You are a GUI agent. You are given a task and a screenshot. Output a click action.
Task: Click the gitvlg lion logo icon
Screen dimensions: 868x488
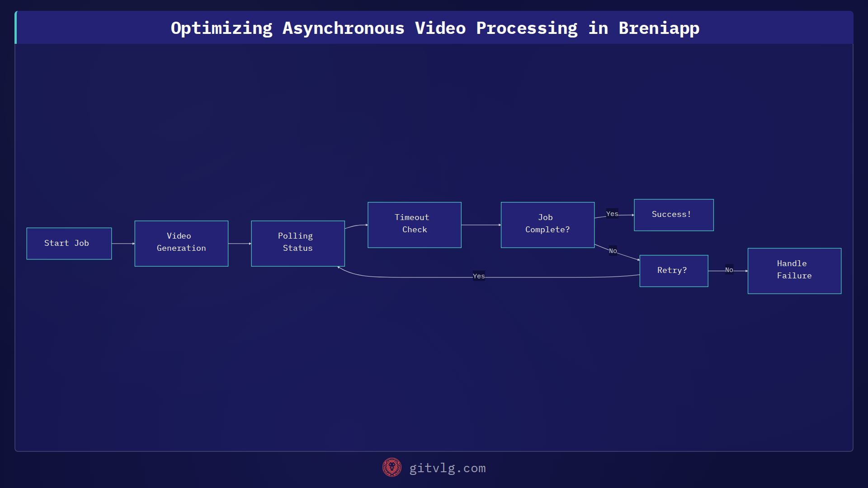(x=392, y=468)
